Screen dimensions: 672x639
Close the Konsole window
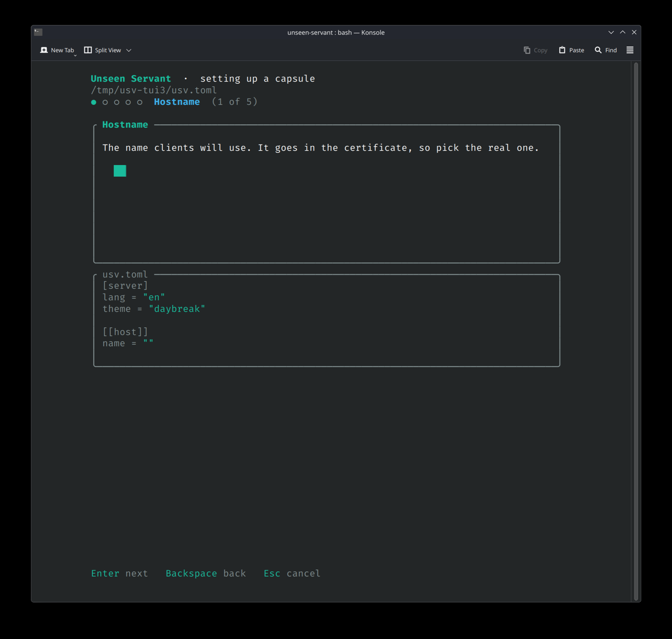(634, 32)
